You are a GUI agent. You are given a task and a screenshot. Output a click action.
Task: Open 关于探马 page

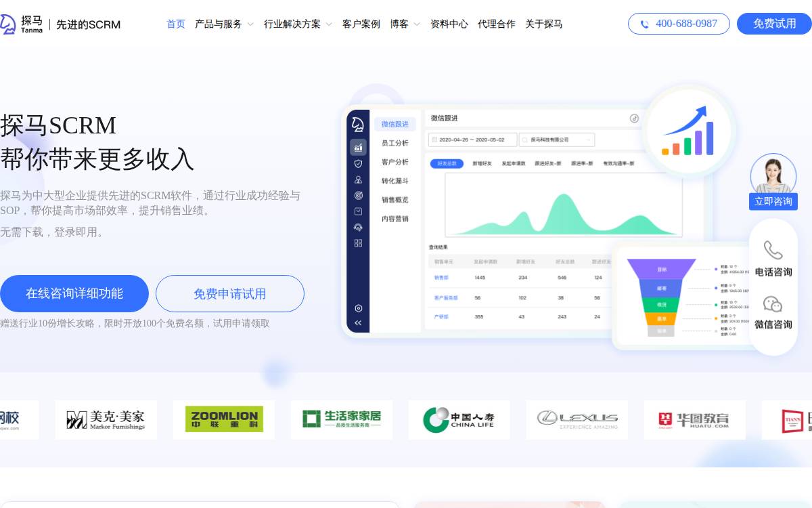[544, 24]
